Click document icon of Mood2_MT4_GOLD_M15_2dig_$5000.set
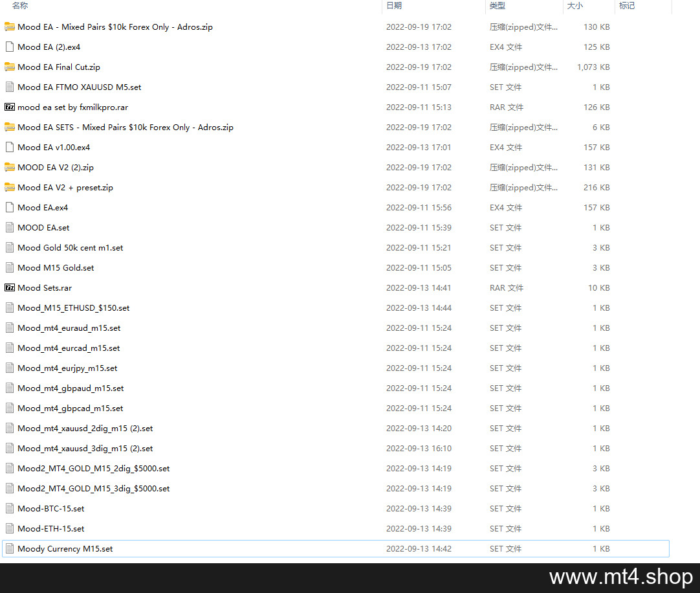700x593 pixels. click(x=9, y=468)
